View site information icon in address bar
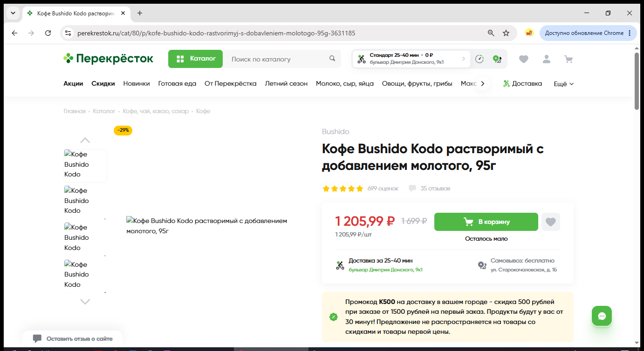Image resolution: width=644 pixels, height=351 pixels. 68,33
